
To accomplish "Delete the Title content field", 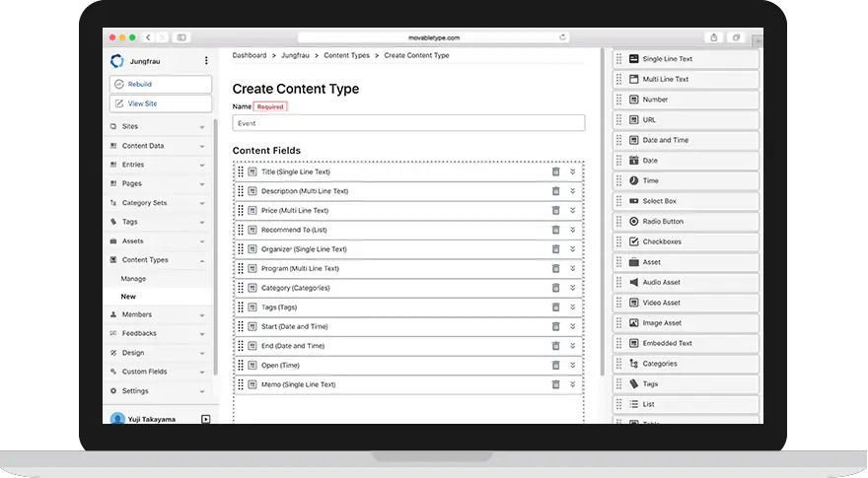I will coord(555,171).
